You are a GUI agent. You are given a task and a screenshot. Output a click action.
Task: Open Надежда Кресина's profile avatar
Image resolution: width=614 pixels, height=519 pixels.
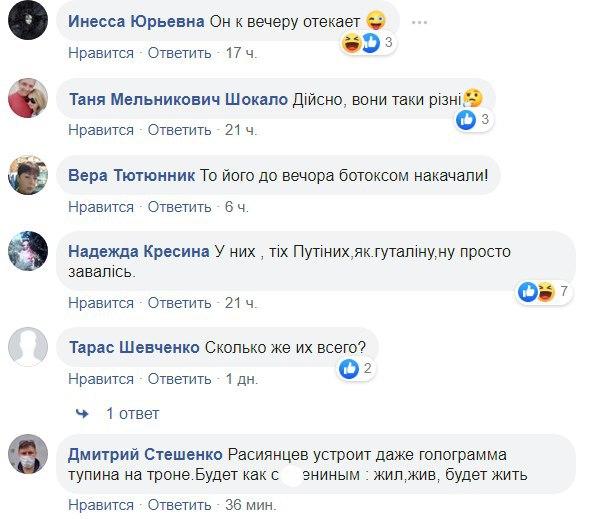click(x=28, y=251)
